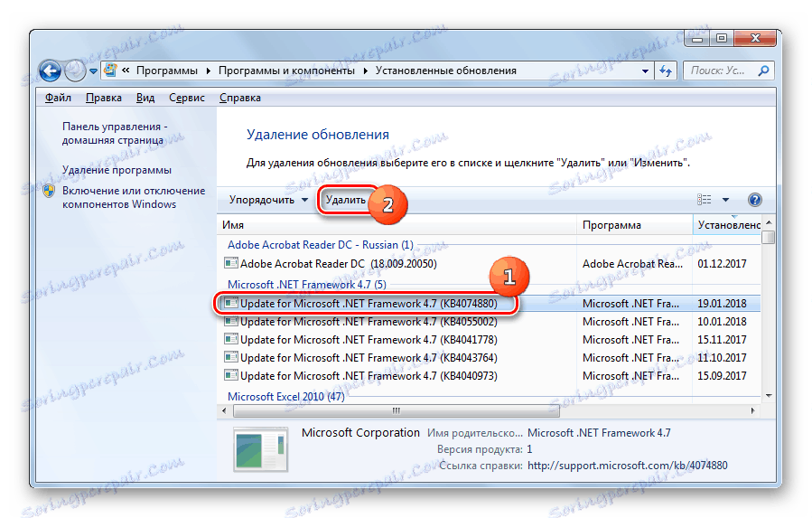Click the icon of update KB4043764
Image resolution: width=812 pixels, height=518 pixels.
coord(231,357)
